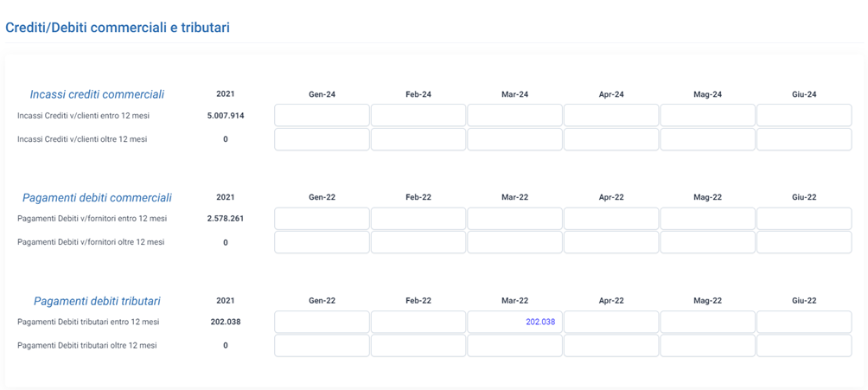Screen dimensions: 868x390
Task: Click Apr-22 field for Debiti v/fornitori entro 12 mesi
Action: (611, 218)
